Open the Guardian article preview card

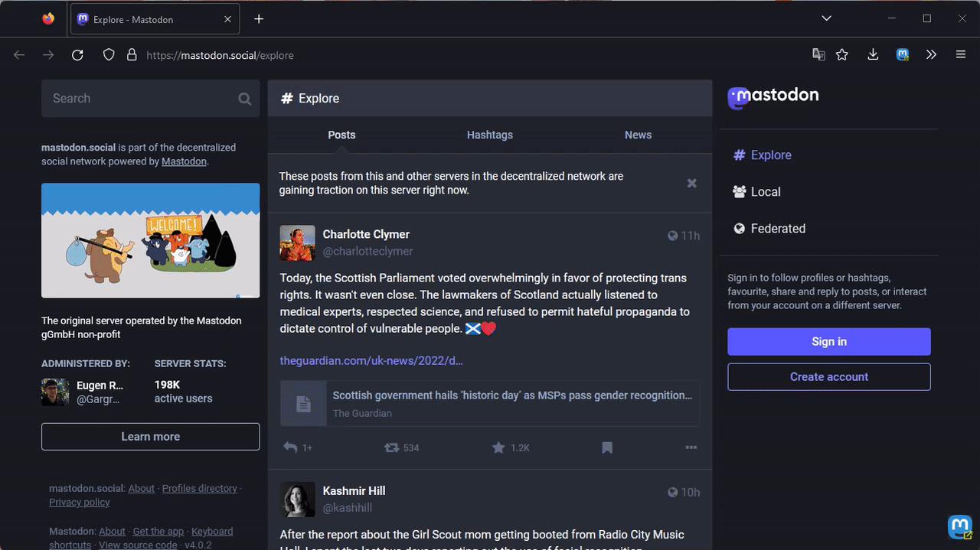490,403
